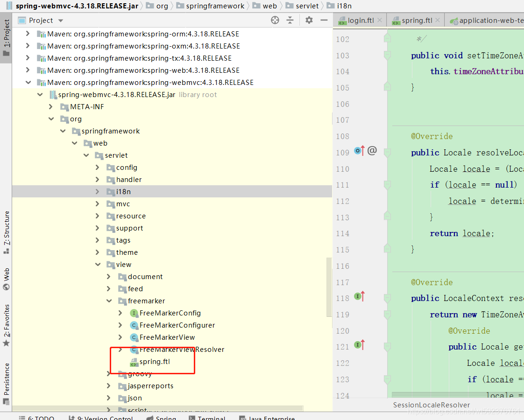The width and height of the screenshot is (524, 420).
Task: Close the spring.ftl editor tab
Action: tap(438, 21)
